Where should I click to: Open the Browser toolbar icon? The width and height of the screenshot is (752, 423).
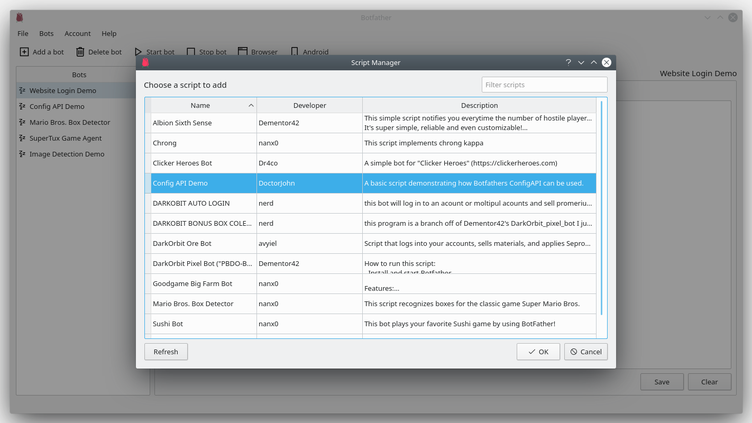(242, 52)
